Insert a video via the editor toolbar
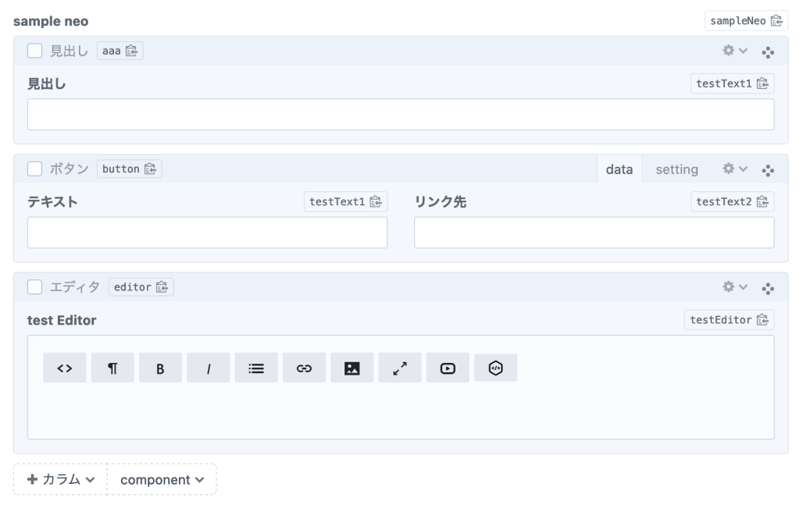Image resolution: width=800 pixels, height=512 pixels. click(x=448, y=368)
